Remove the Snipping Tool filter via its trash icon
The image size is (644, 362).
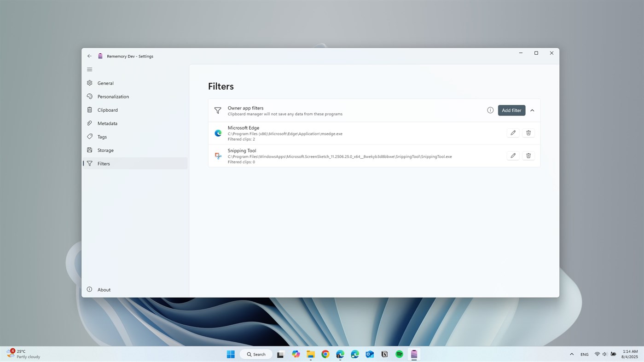528,155
